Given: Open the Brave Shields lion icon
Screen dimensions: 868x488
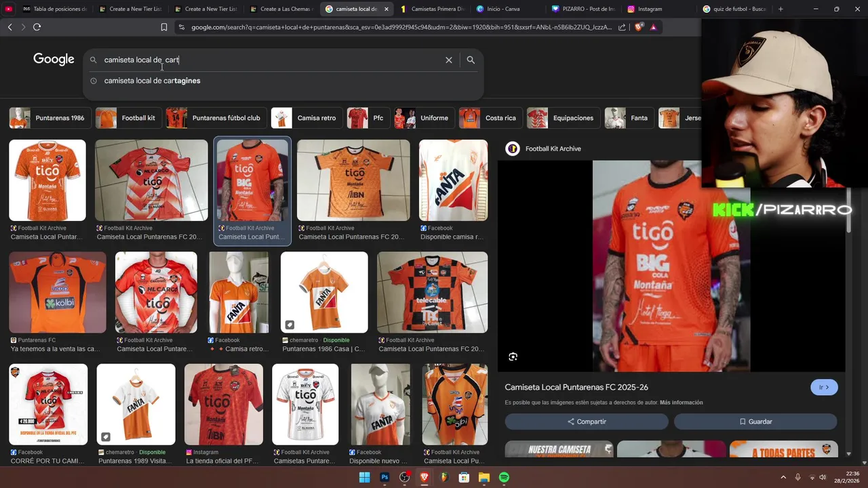Looking at the screenshot, I should pyautogui.click(x=639, y=27).
